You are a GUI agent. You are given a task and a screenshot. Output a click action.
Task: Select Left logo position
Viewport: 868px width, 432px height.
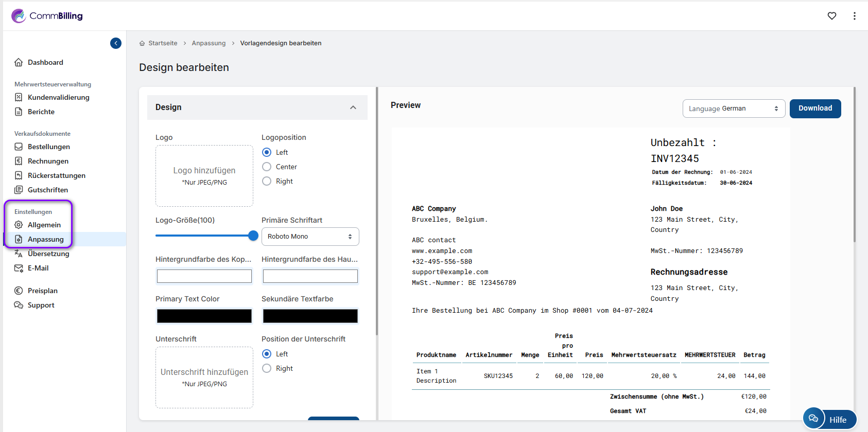(x=267, y=152)
